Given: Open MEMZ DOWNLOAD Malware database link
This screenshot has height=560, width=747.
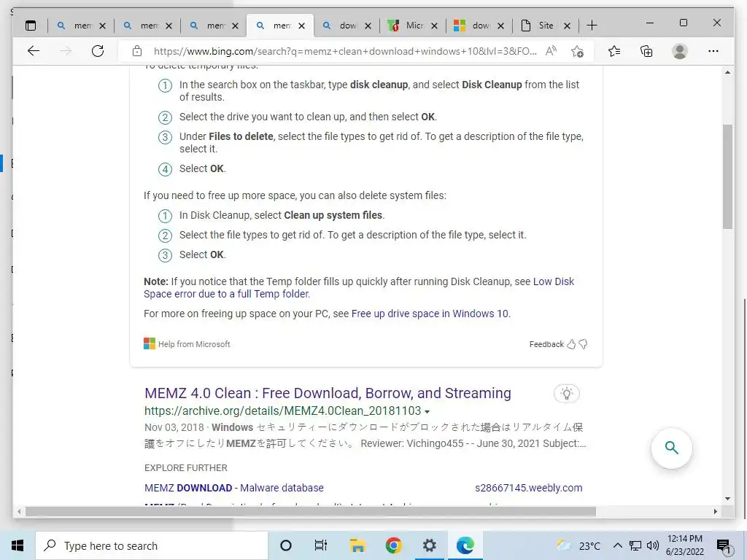Looking at the screenshot, I should point(234,488).
